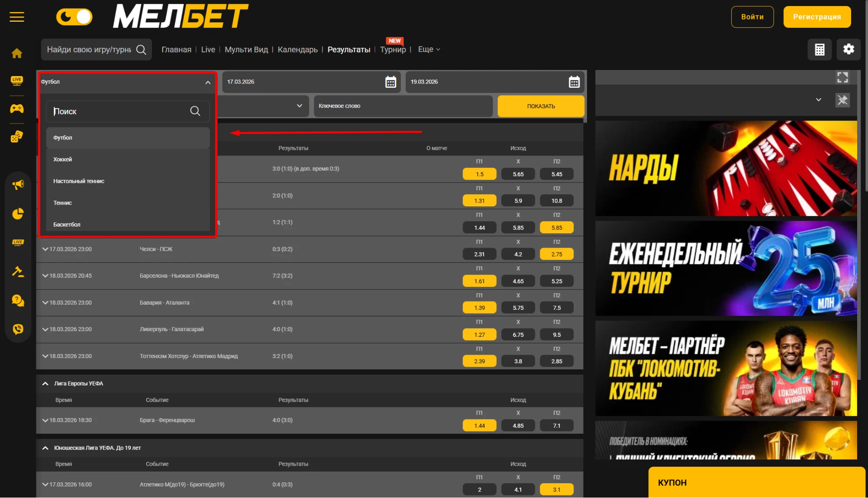Image resolution: width=868 pixels, height=498 pixels.
Task: Expand the Челси - ПСЖ match row
Action: coord(45,249)
